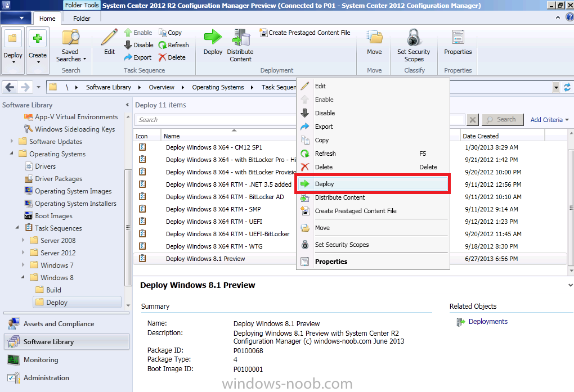The height and width of the screenshot is (392, 574).
Task: Expand the Server 2008 folder
Action: point(23,240)
